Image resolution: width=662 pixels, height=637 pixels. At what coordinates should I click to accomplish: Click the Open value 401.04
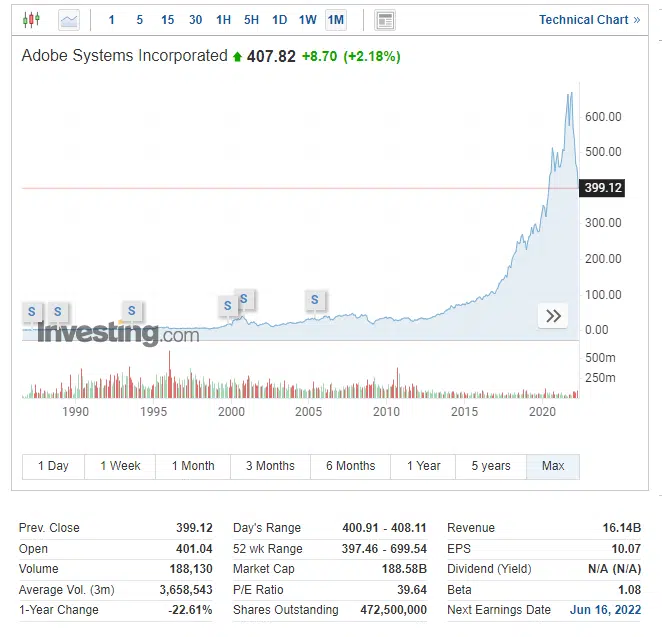194,549
